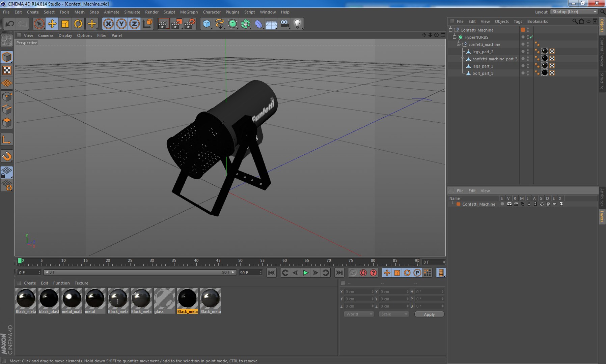Toggle Confetti_Machine layer visible-in-editor icon
Viewport: 606px width, 364px height.
pos(509,204)
